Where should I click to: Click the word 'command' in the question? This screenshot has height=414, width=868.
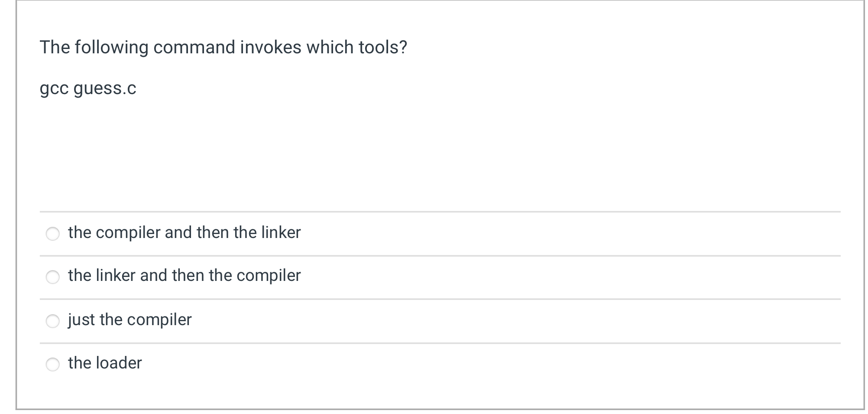194,47
